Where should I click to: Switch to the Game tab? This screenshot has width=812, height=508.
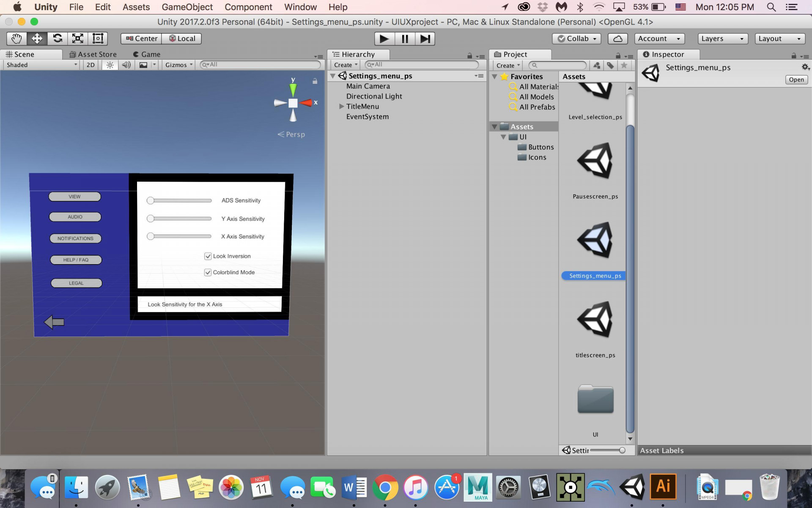point(146,54)
